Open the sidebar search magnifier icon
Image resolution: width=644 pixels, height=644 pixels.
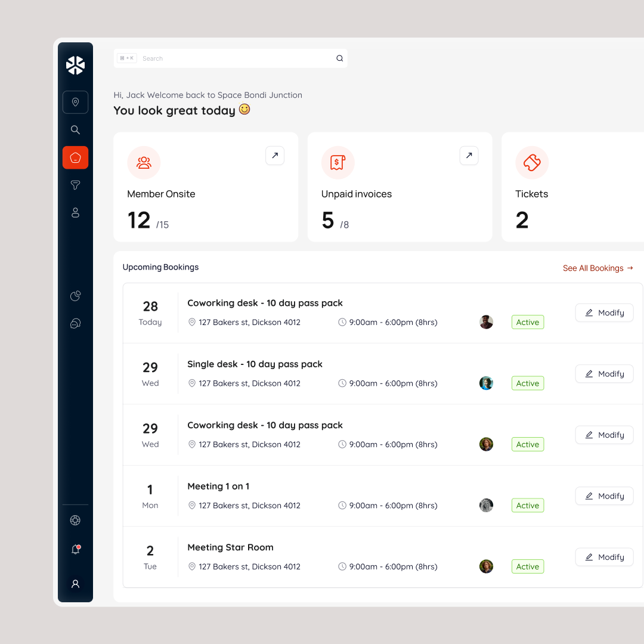click(75, 129)
